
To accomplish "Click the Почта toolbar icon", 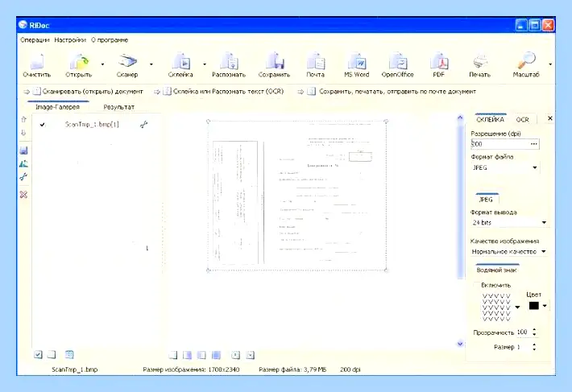I will pos(316,61).
